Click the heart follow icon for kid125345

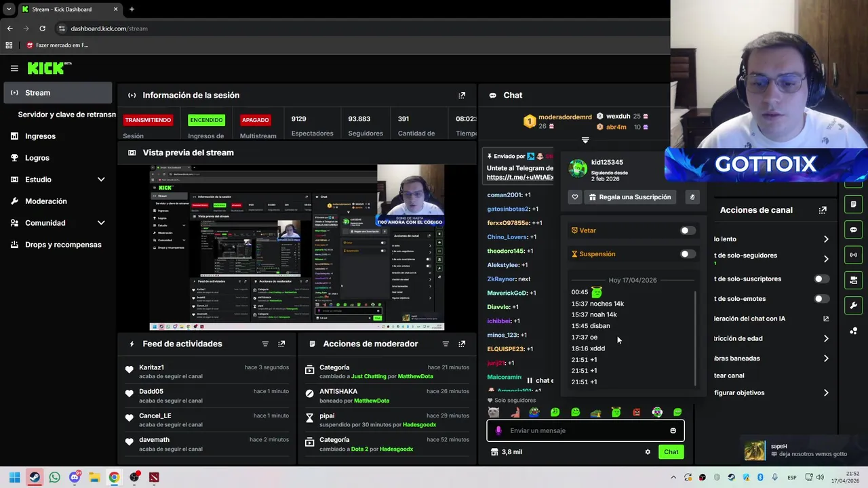(575, 197)
